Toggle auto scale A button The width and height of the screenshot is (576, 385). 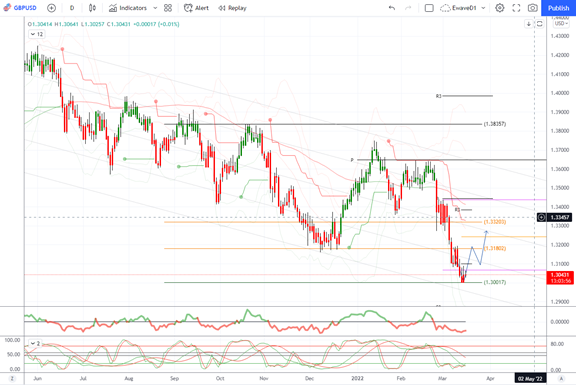[x=561, y=378]
